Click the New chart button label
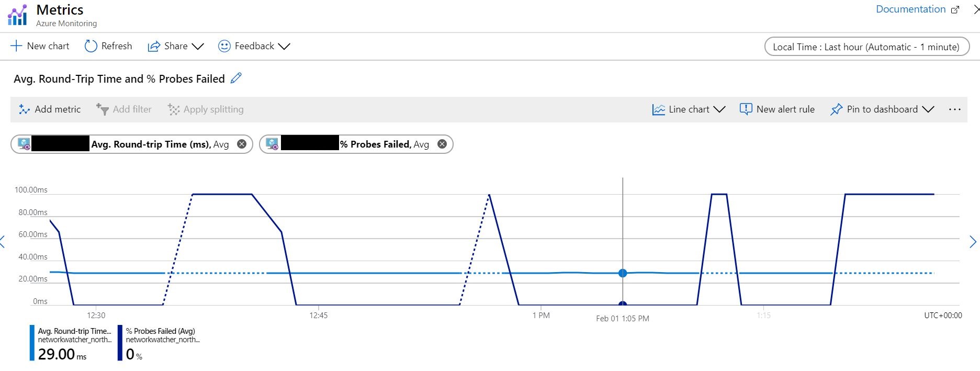980x371 pixels. point(48,46)
